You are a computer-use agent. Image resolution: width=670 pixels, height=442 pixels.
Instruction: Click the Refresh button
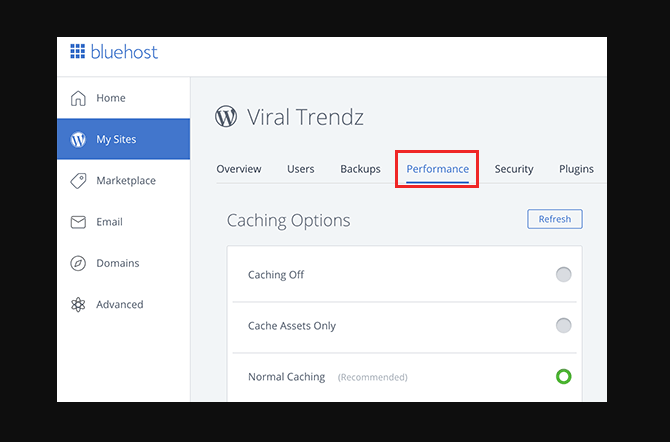click(x=555, y=219)
